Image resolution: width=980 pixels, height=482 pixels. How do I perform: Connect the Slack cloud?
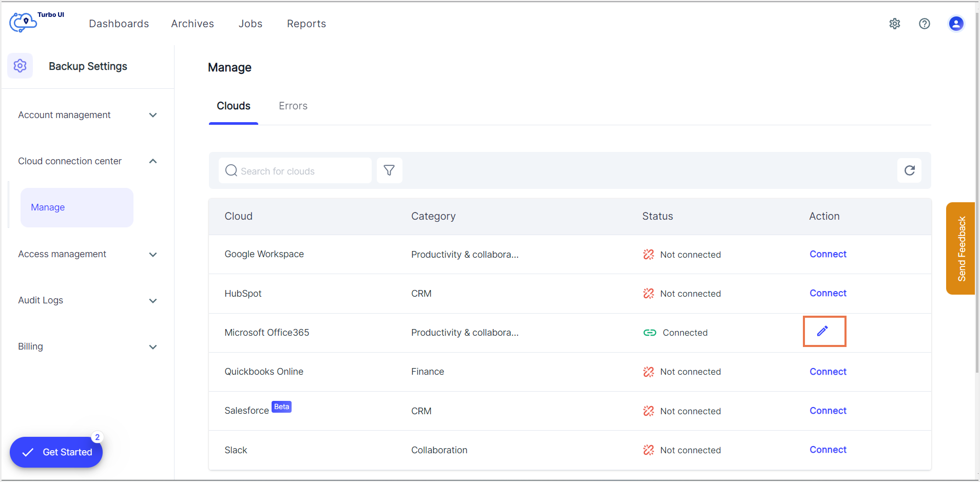(x=828, y=450)
